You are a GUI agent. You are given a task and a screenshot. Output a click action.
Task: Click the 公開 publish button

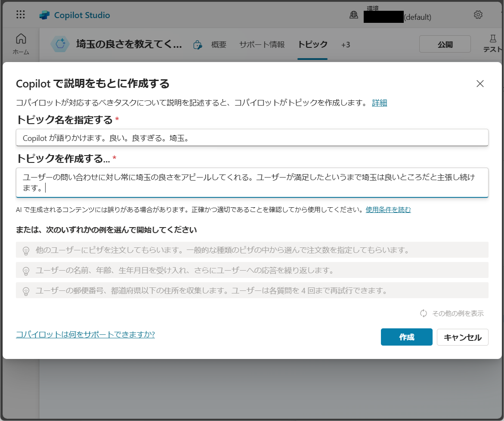pyautogui.click(x=445, y=44)
